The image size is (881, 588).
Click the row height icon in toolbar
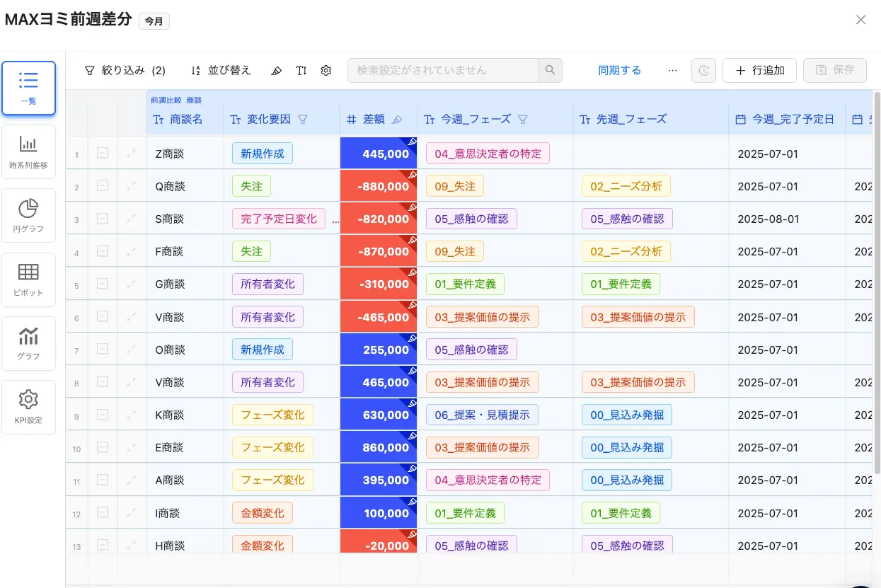(x=301, y=71)
